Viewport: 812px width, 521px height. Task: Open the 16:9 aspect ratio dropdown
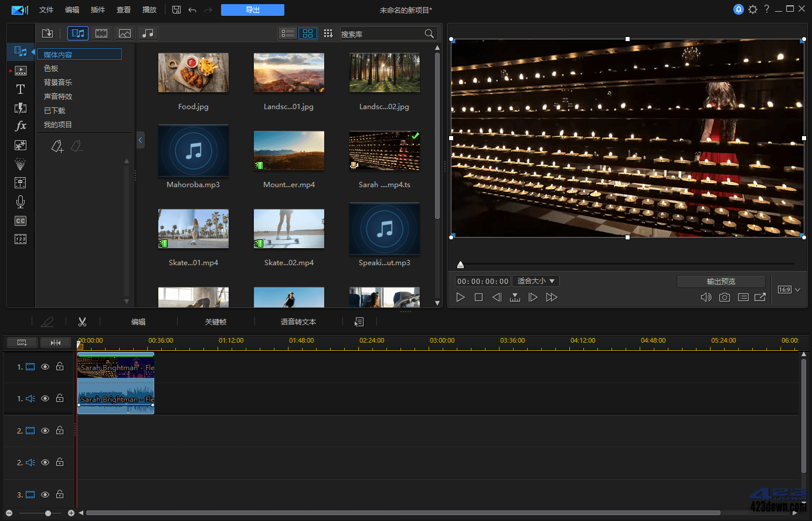click(x=788, y=289)
